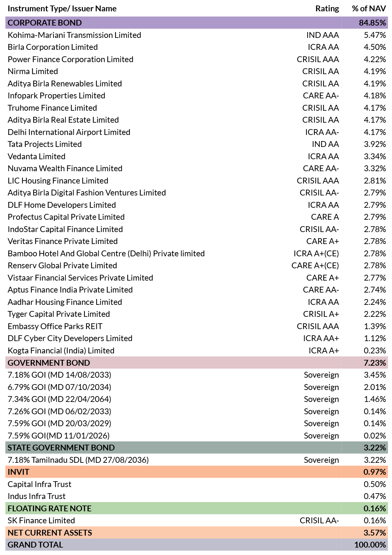Click Indus Infra Trust row
The image size is (392, 555).
coord(196,496)
